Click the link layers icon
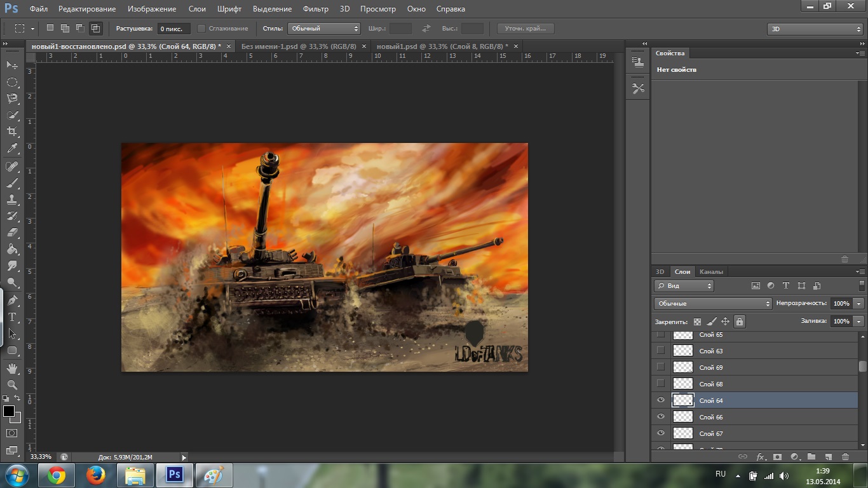Image resolution: width=868 pixels, height=488 pixels. [742, 456]
